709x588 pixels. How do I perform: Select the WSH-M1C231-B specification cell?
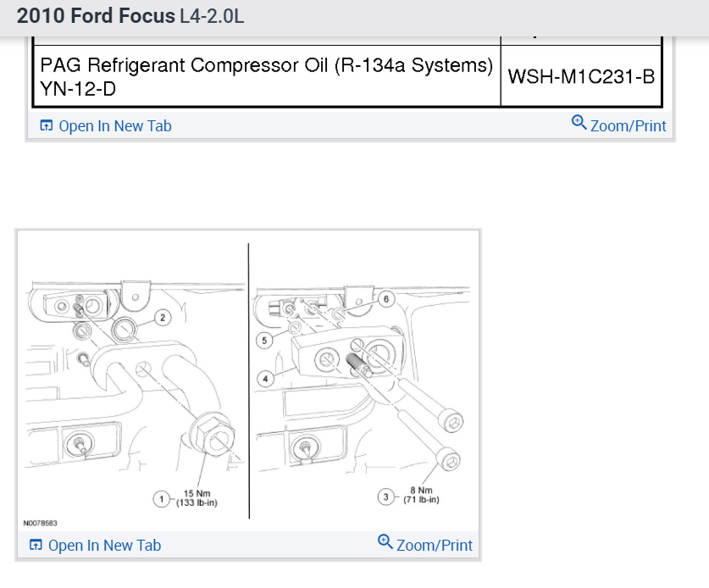(x=581, y=76)
